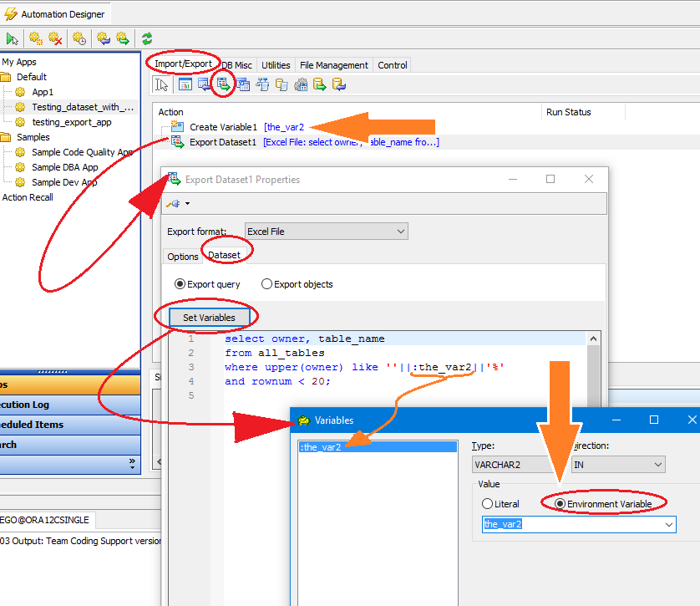Click the toad icon in the Variables title bar
700x606 pixels.
click(304, 420)
